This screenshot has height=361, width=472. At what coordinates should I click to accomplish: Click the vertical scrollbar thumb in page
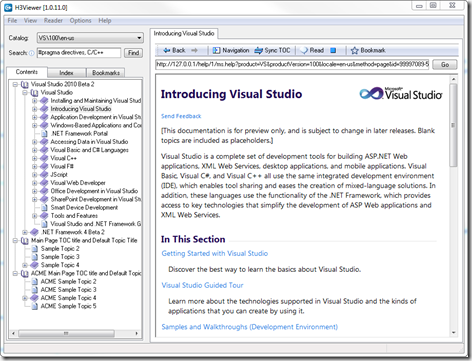click(453, 125)
